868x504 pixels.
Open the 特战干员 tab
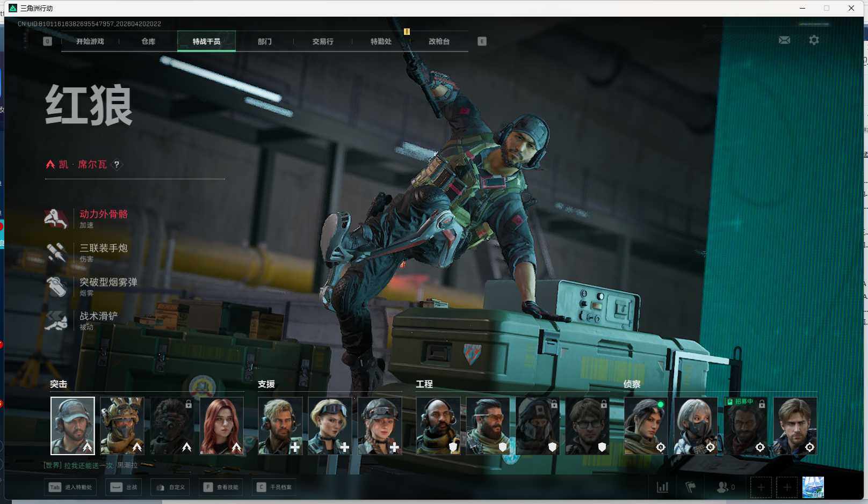(206, 41)
